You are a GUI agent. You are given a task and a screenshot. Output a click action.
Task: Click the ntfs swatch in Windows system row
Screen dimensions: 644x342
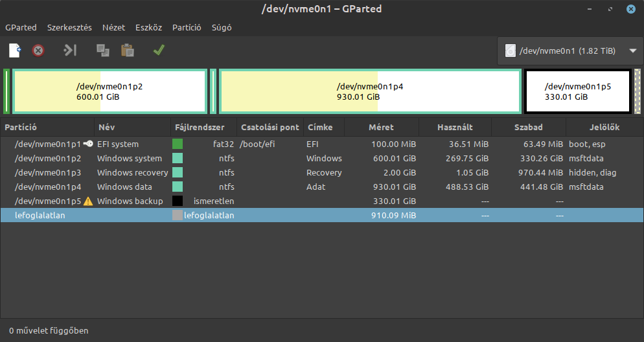pyautogui.click(x=178, y=159)
